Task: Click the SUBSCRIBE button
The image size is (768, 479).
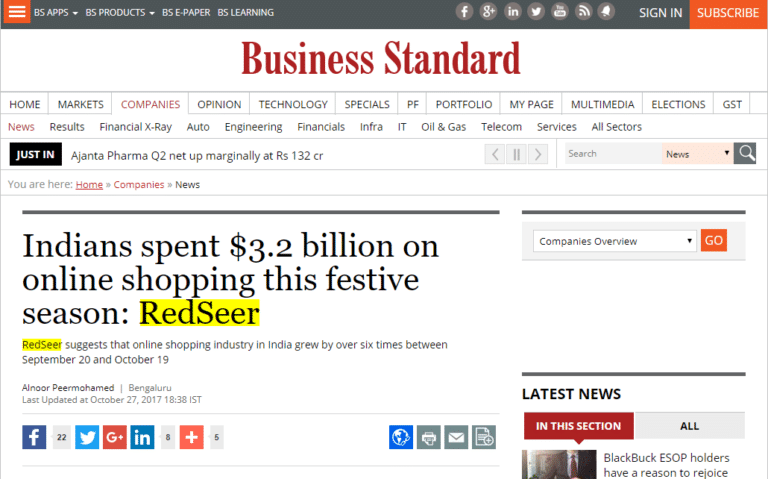Action: pyautogui.click(x=728, y=13)
